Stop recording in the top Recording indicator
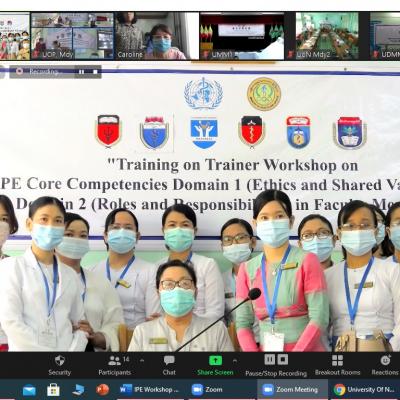Screen dimensions: 400x400 [95, 72]
